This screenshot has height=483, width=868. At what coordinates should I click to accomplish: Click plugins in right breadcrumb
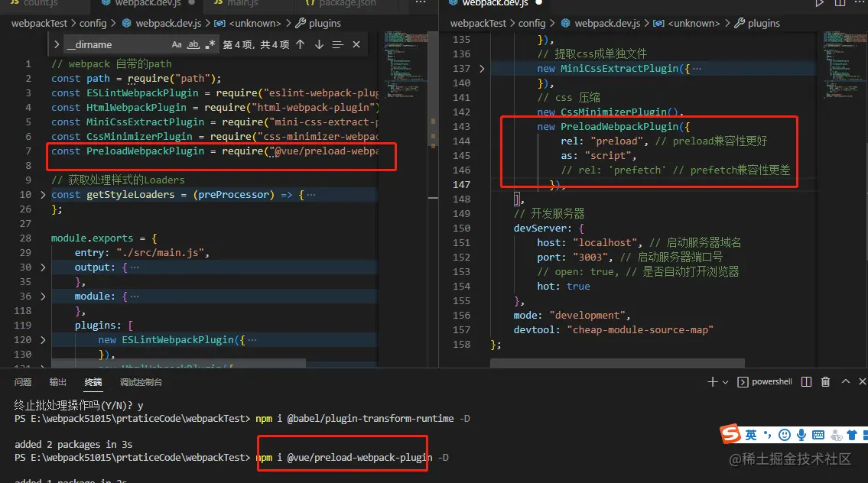[x=763, y=23]
